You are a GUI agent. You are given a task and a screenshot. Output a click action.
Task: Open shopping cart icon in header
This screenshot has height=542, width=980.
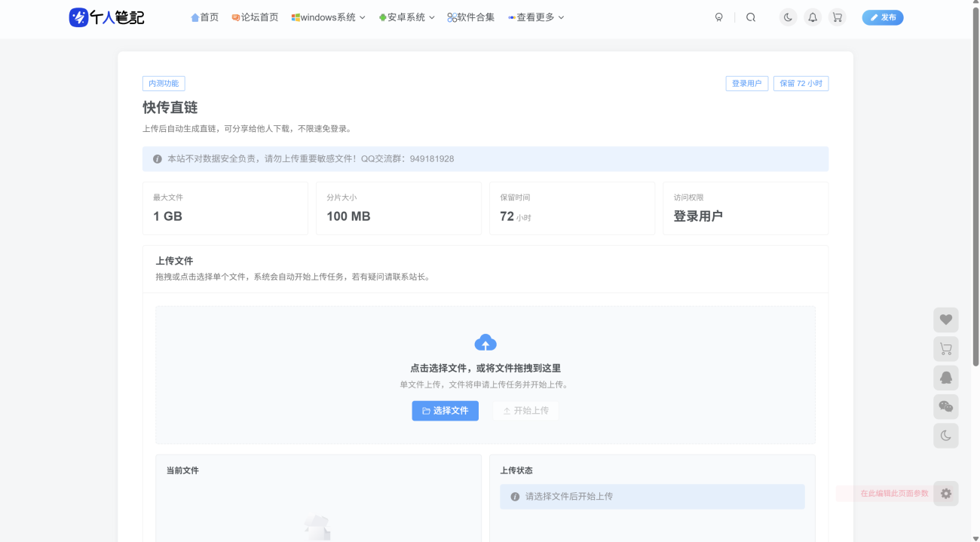click(x=837, y=17)
